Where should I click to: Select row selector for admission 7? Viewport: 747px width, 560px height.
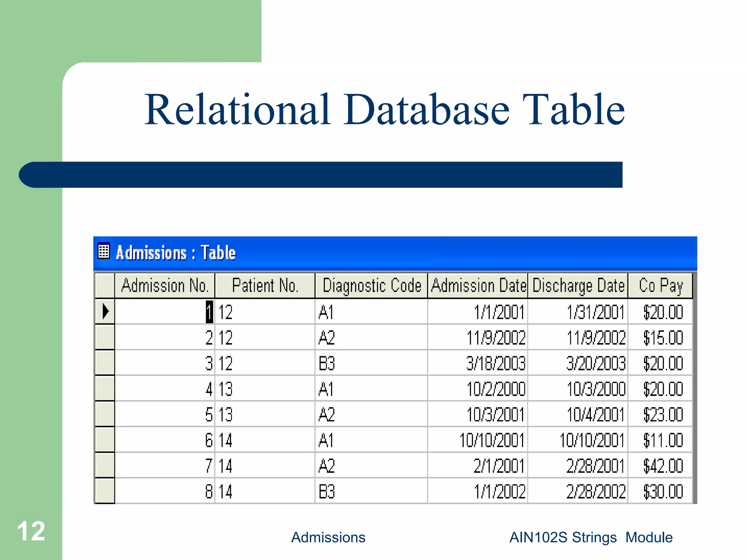coord(105,466)
